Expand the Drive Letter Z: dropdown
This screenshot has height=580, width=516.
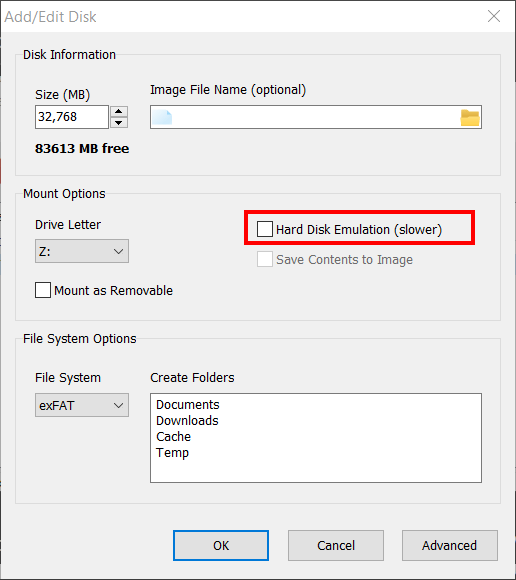pyautogui.click(x=82, y=251)
